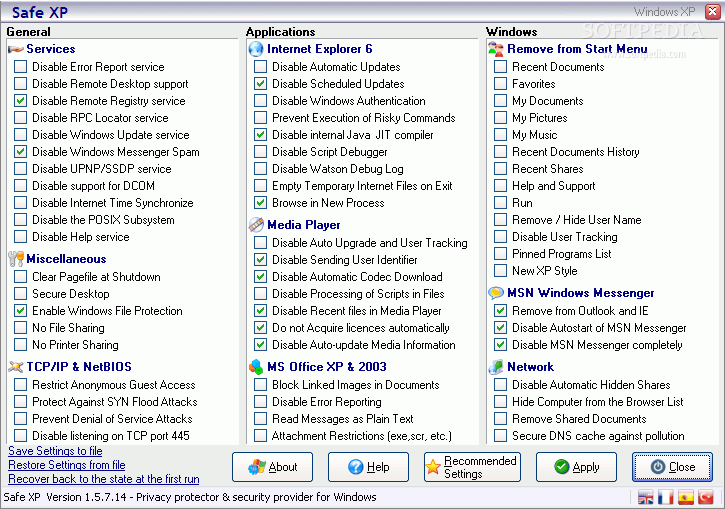Viewport: 725px width, 509px height.
Task: Click Save Settings to file link
Action: tap(55, 451)
